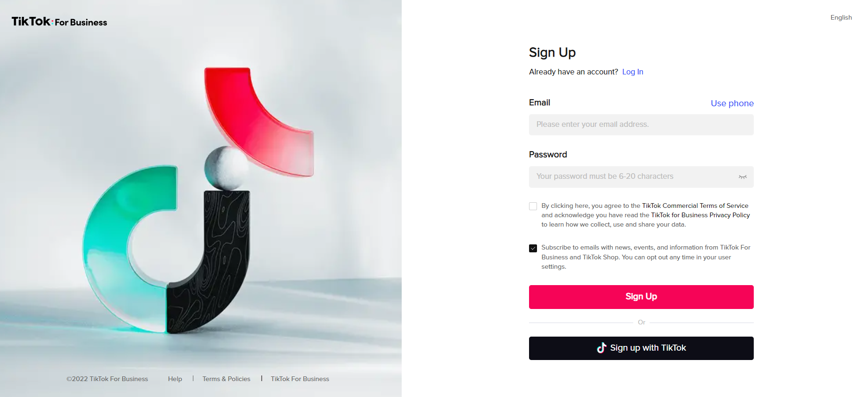Screen dimensions: 868x397
Task: Uncheck the email subscription checkbox
Action: click(533, 248)
